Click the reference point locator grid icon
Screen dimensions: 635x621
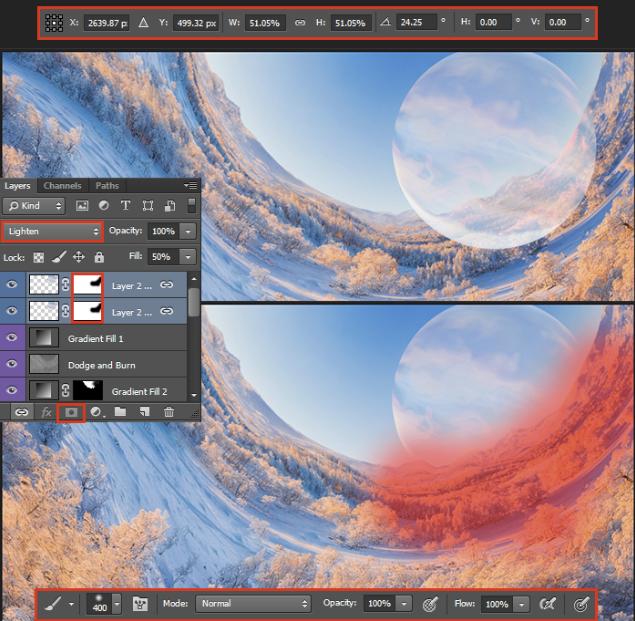pos(53,23)
